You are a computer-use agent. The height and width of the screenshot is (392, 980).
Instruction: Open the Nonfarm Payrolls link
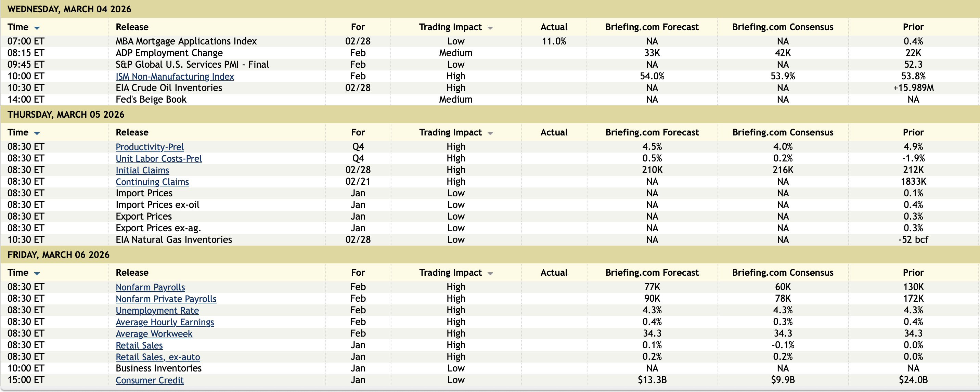coord(150,287)
